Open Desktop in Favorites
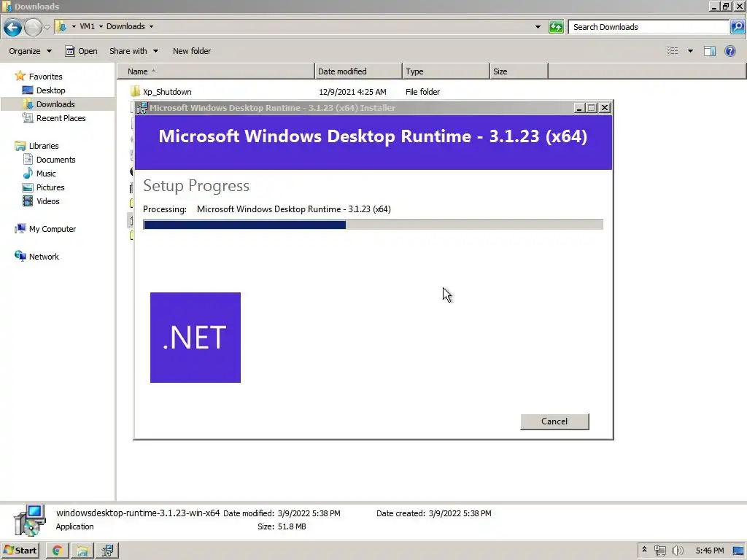The height and width of the screenshot is (560, 747). coord(50,90)
